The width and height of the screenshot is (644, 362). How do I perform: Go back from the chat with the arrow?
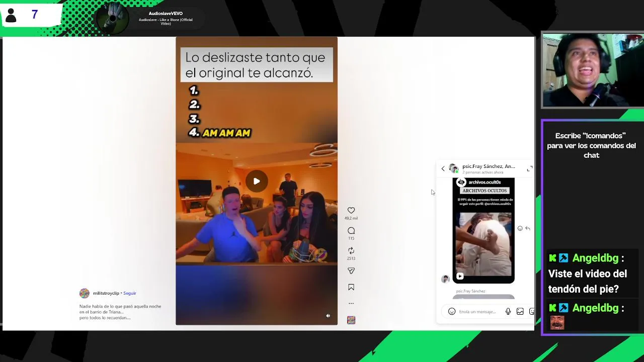coord(443,168)
